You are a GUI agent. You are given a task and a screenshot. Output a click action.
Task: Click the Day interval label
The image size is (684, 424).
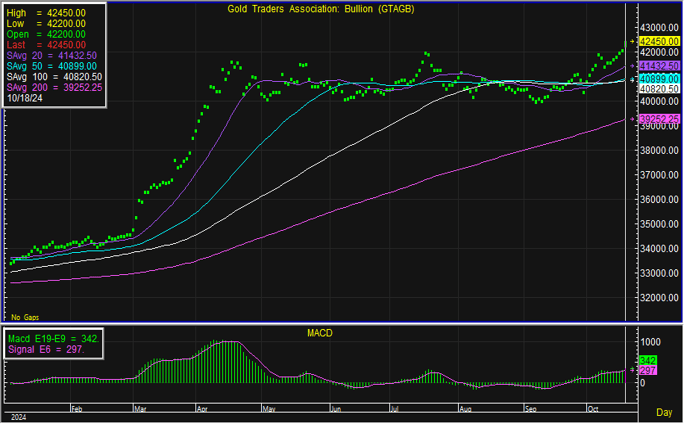click(x=663, y=412)
